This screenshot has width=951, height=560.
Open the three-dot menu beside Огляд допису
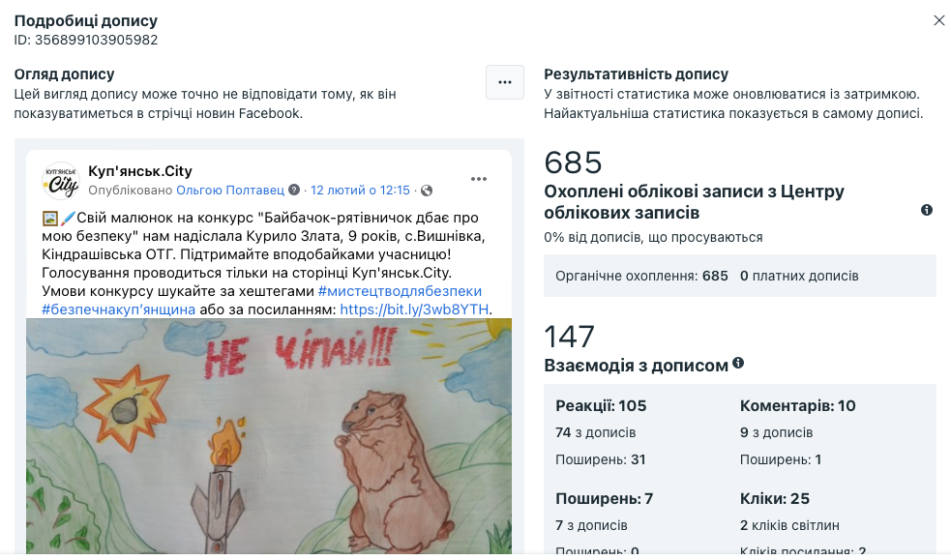pos(505,82)
